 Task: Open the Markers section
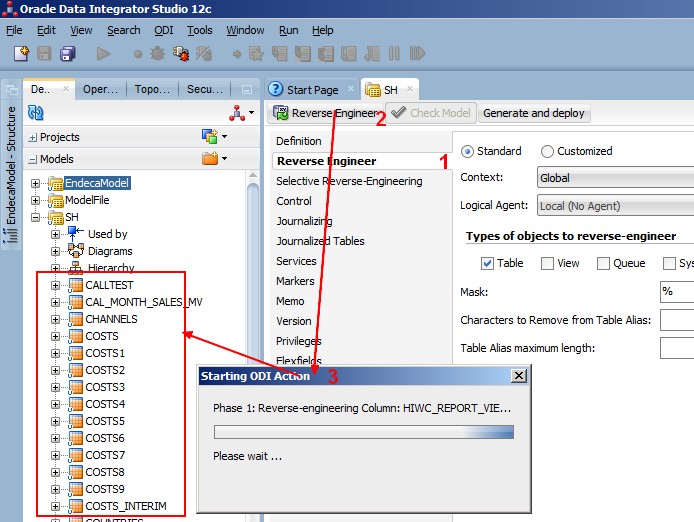pos(295,281)
